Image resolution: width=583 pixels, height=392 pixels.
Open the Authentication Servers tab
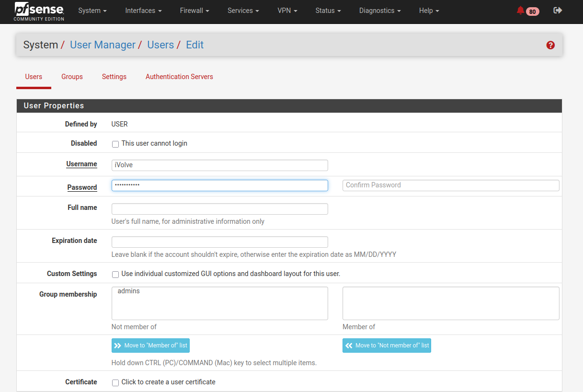point(179,77)
